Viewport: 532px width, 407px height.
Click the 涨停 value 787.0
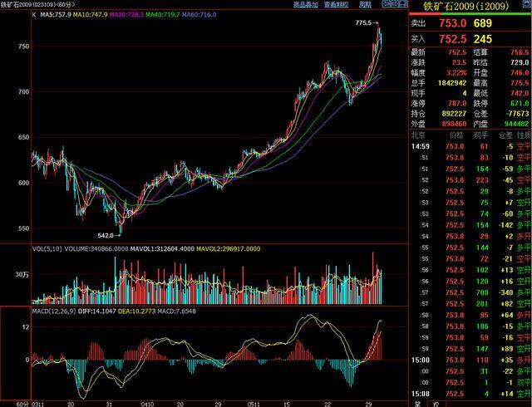coord(457,103)
